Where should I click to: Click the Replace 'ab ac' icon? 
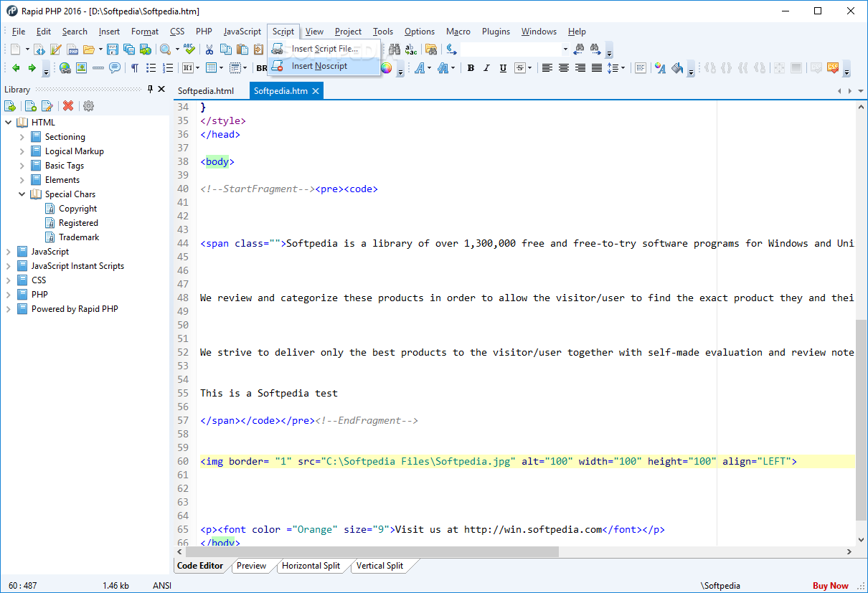(x=411, y=49)
